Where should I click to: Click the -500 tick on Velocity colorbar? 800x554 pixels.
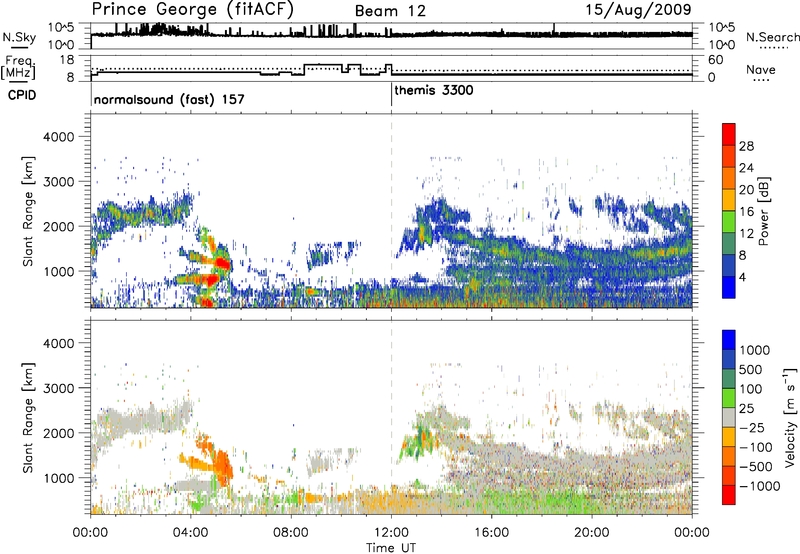[756, 466]
